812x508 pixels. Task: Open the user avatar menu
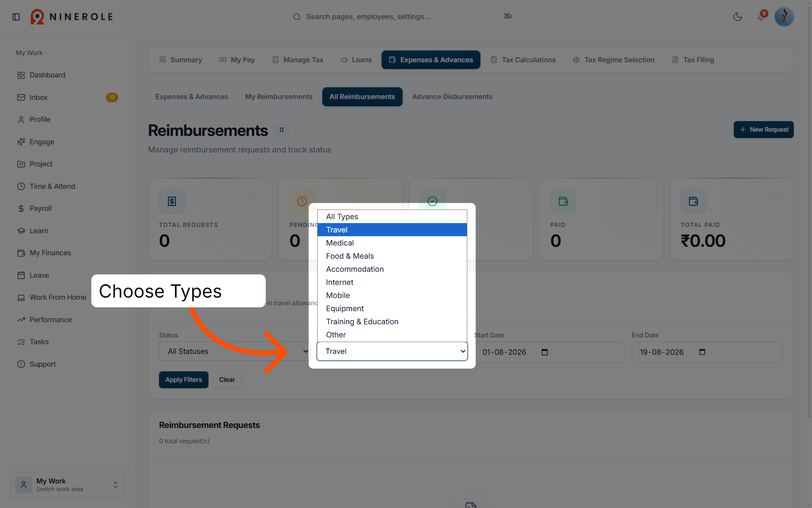[784, 17]
